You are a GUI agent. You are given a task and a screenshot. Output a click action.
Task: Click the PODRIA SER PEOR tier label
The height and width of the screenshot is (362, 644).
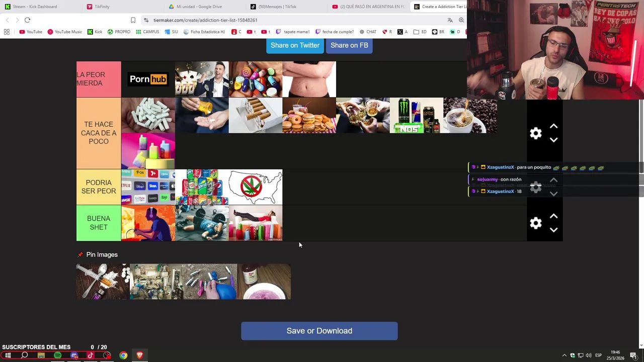point(99,187)
